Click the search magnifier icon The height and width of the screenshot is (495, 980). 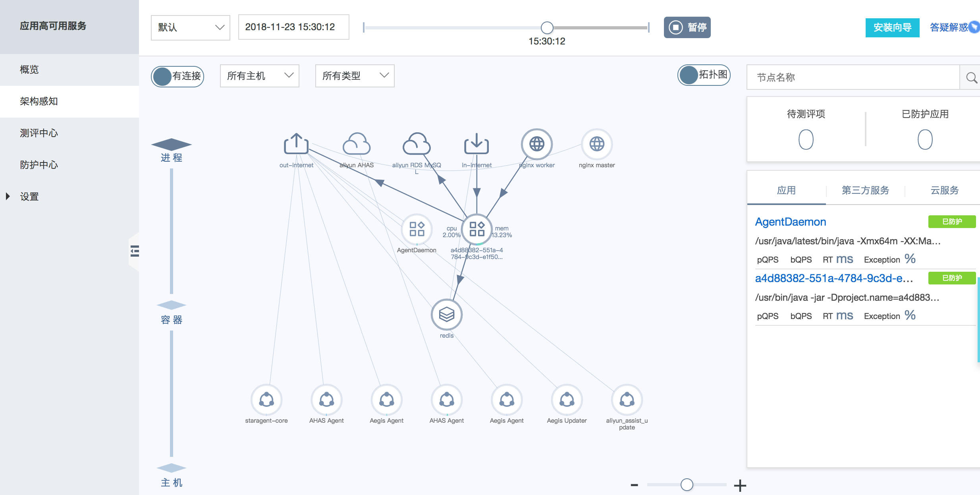click(971, 77)
